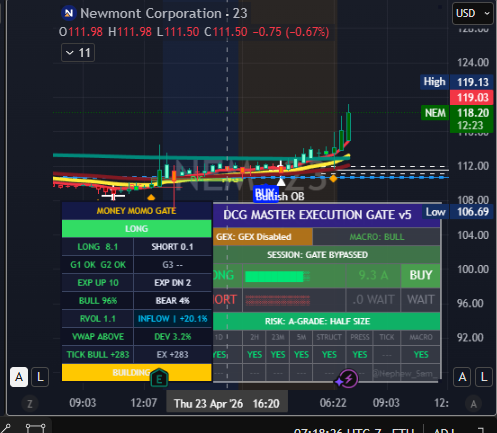The height and width of the screenshot is (433, 497).
Task: Click the purple lightning bolt event icon
Action: click(348, 379)
